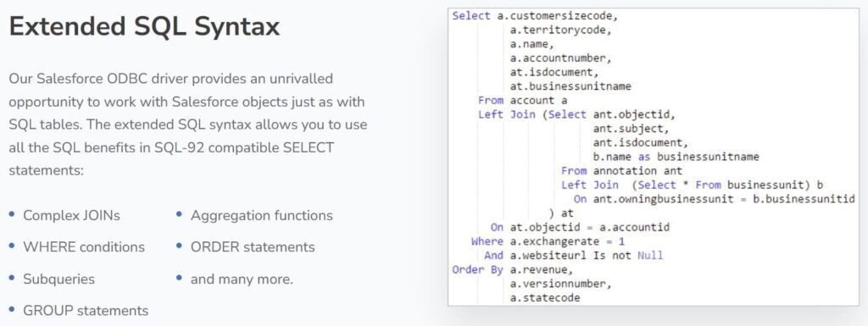Click the 'a.territorycode,' code line
Viewport: 868px width, 326px height.
561,30
